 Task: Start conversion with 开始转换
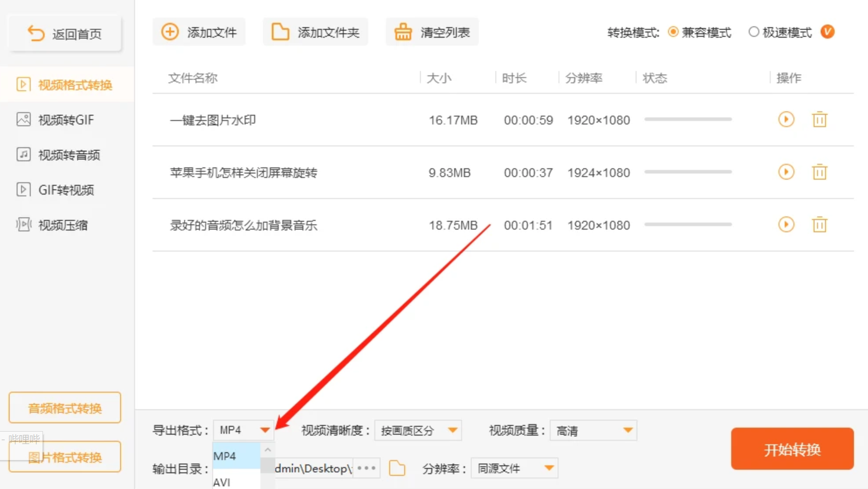click(x=792, y=449)
